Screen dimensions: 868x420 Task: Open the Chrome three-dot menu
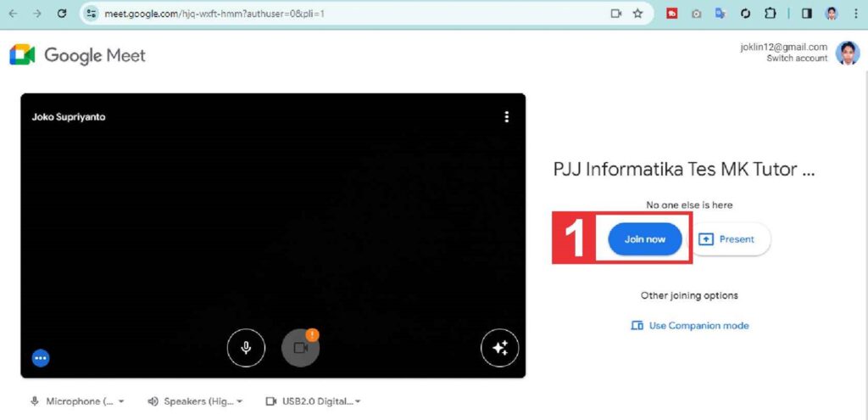[854, 14]
